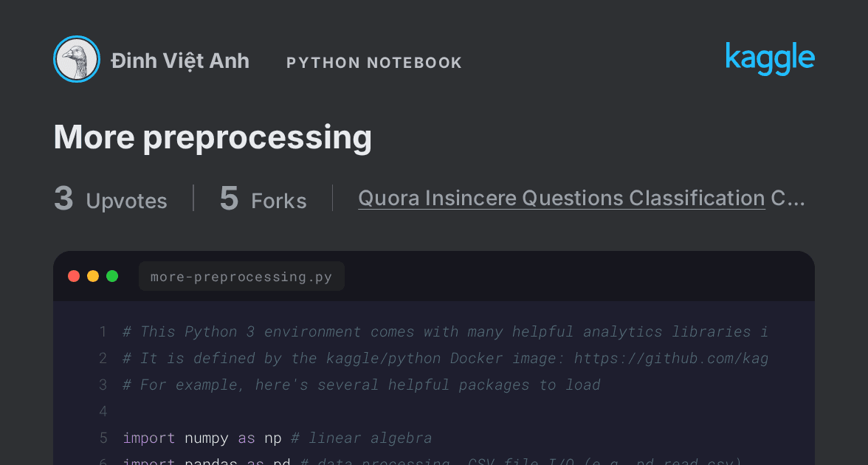Open the More preprocessing title
Image resolution: width=868 pixels, height=465 pixels.
pos(213,137)
